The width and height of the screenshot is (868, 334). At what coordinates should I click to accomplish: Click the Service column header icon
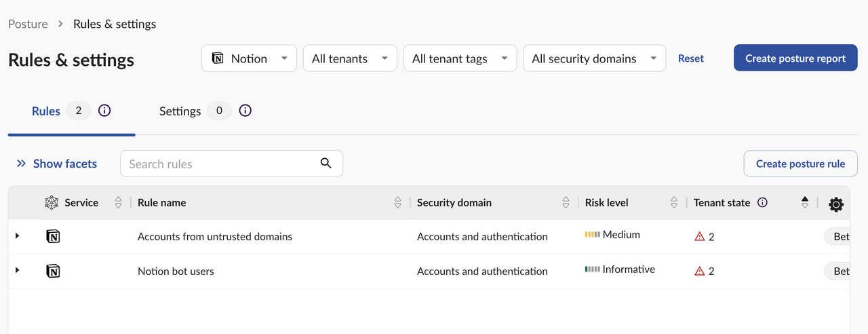(x=52, y=202)
